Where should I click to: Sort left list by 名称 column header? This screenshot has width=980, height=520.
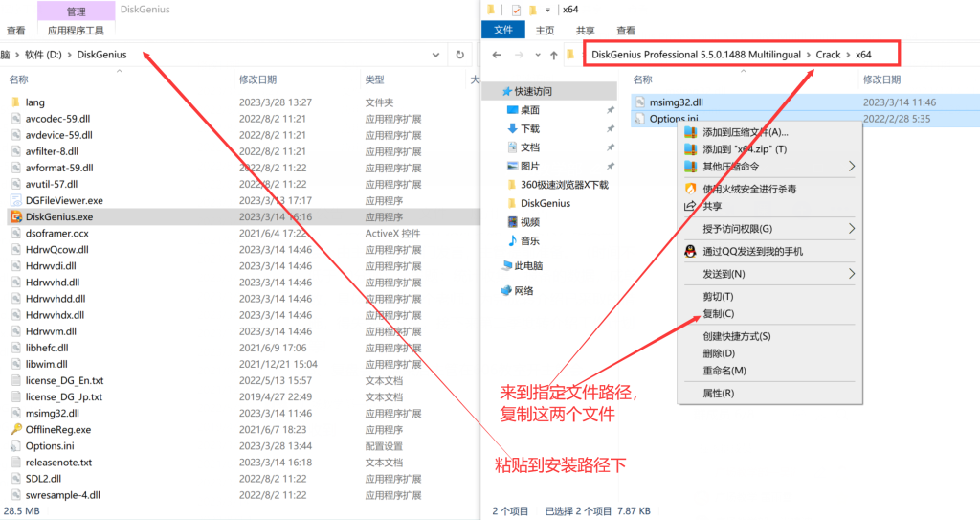(x=19, y=79)
